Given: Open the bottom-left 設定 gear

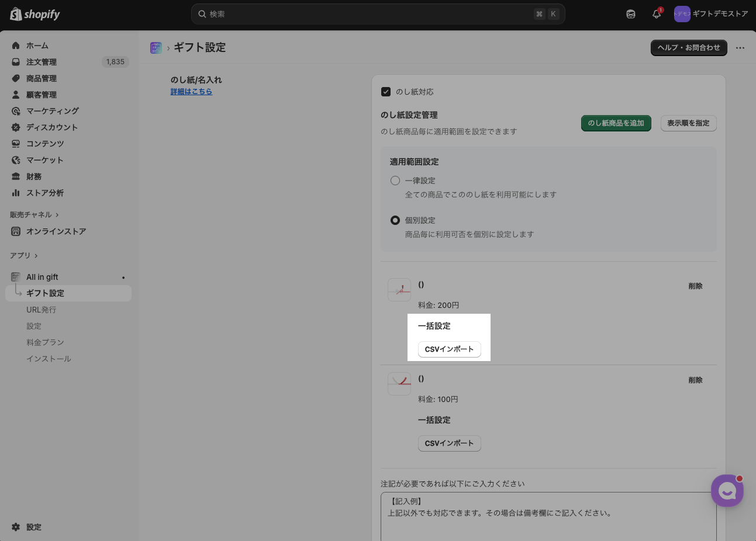Looking at the screenshot, I should [x=33, y=527].
